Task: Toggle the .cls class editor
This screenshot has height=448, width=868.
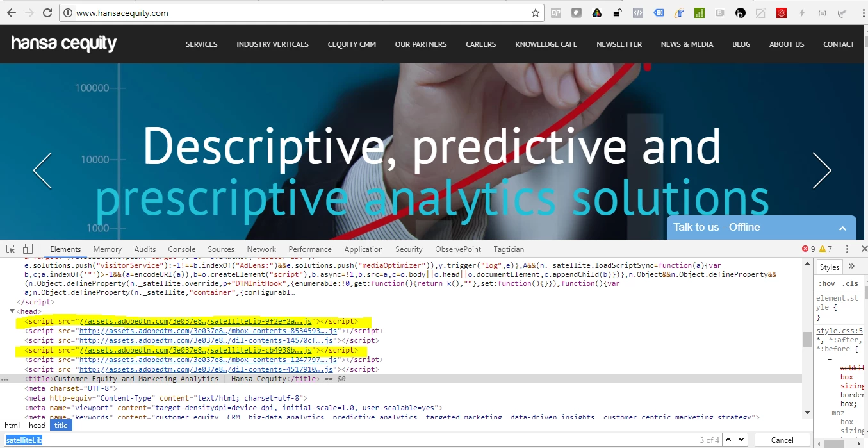Action: [851, 283]
